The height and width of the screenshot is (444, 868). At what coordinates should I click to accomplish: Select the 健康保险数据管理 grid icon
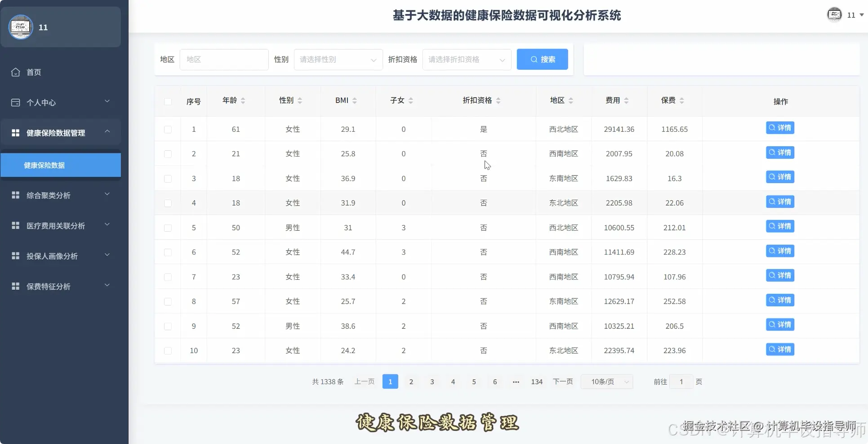tap(15, 133)
